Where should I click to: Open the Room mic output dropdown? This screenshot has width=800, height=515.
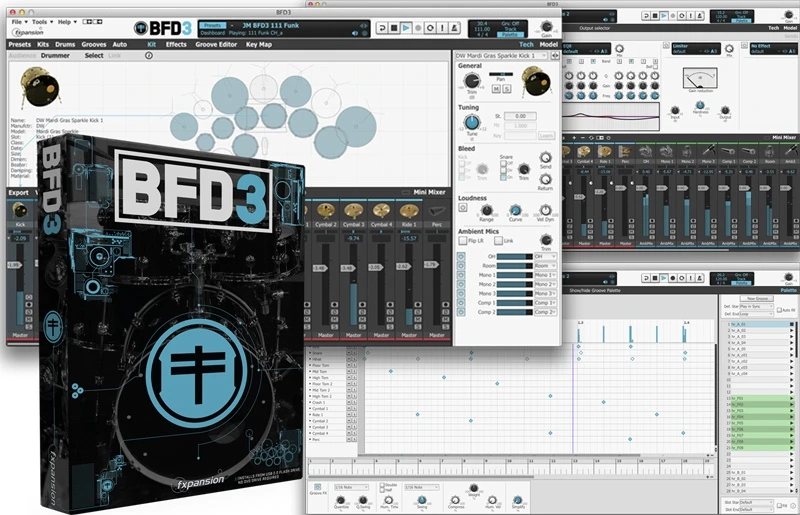[545, 266]
